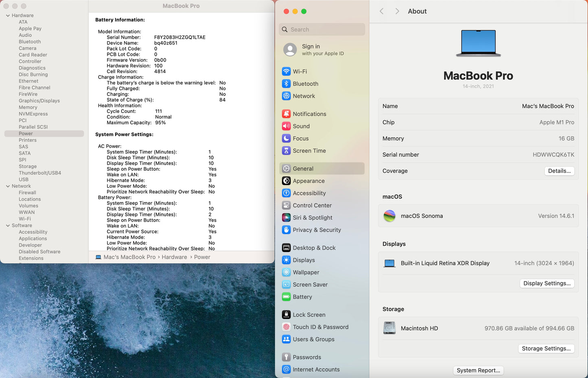Click the Details button next to Coverage

[559, 171]
